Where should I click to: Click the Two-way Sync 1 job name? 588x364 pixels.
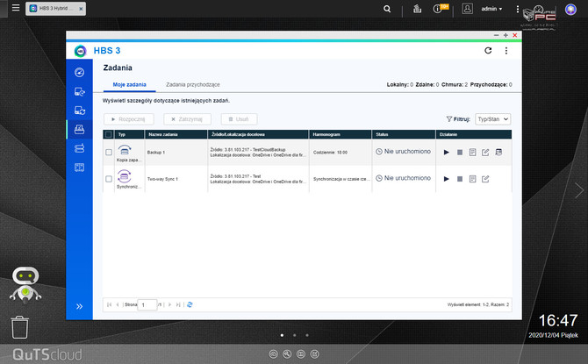pyautogui.click(x=162, y=179)
